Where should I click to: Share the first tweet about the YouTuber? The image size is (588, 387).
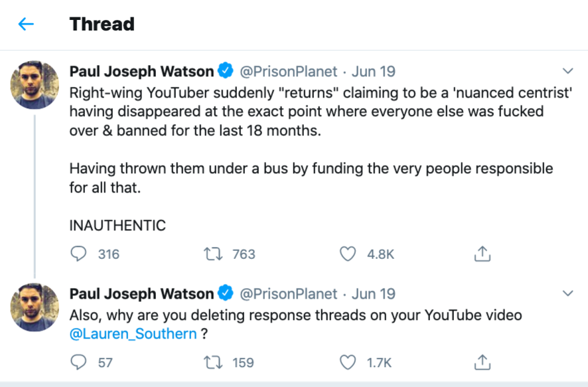[482, 254]
